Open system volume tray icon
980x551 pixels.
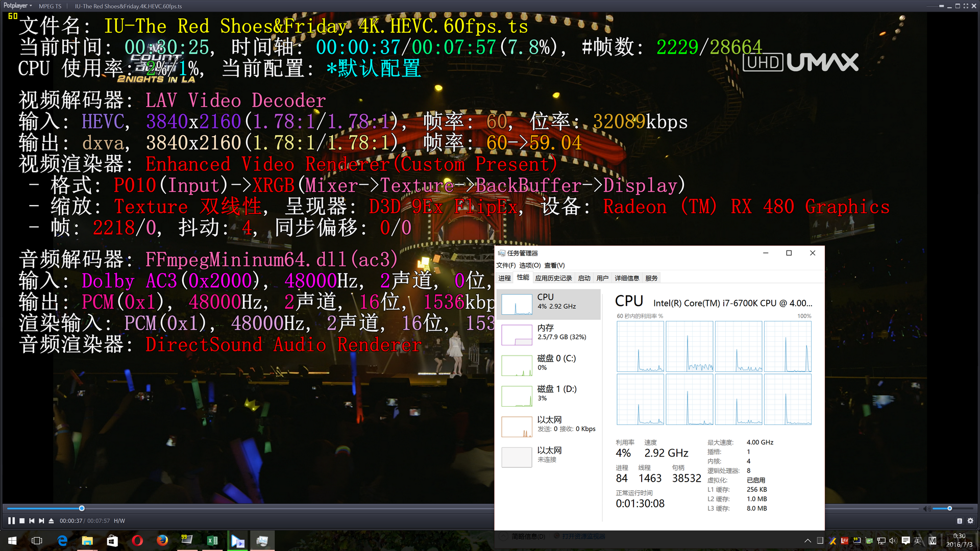tap(893, 541)
